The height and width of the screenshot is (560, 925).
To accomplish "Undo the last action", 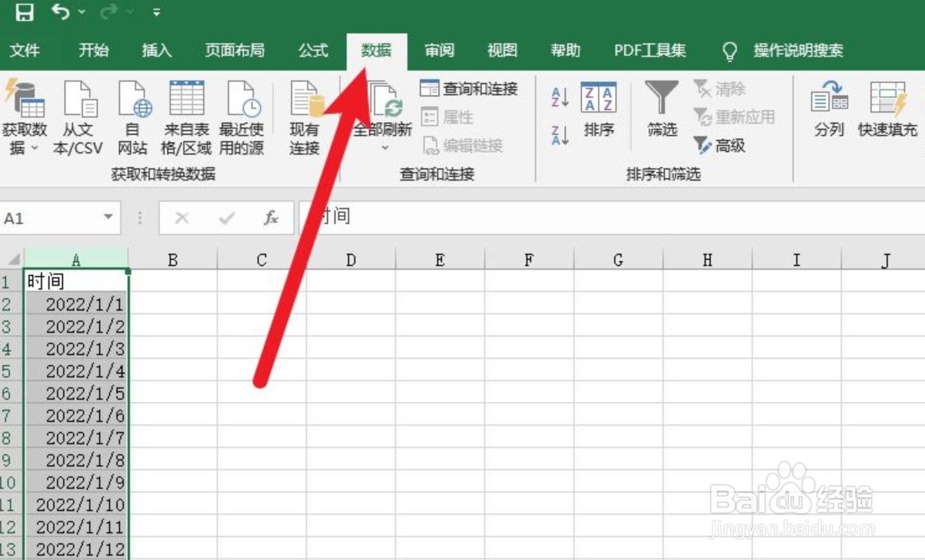I will (x=61, y=12).
